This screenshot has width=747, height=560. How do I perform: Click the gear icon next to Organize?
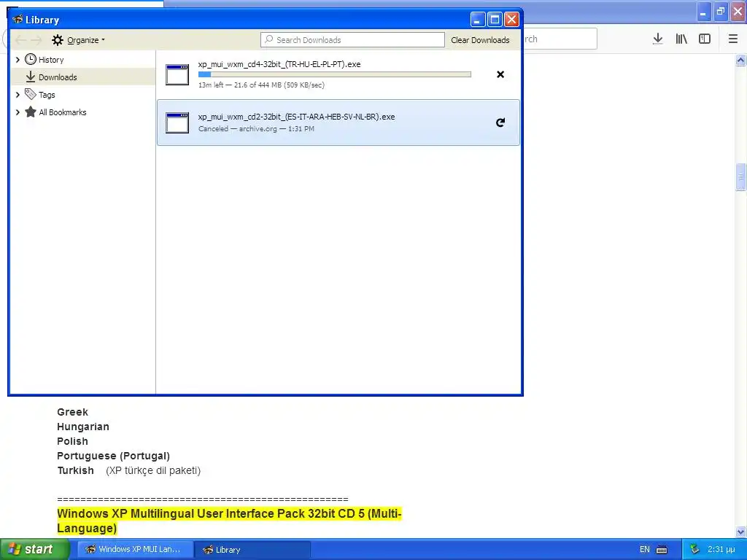pyautogui.click(x=58, y=40)
